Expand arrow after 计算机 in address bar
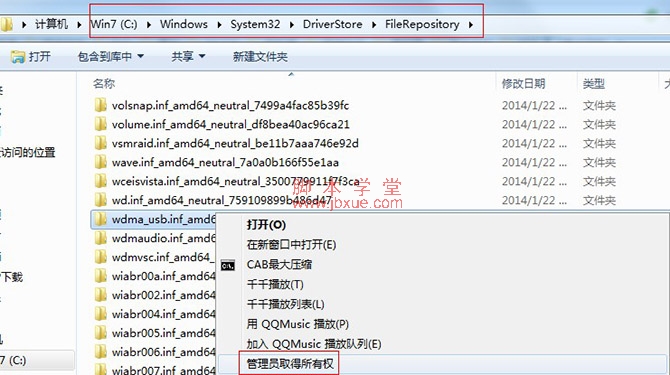Viewport: 670px width, 375px height. coord(79,25)
